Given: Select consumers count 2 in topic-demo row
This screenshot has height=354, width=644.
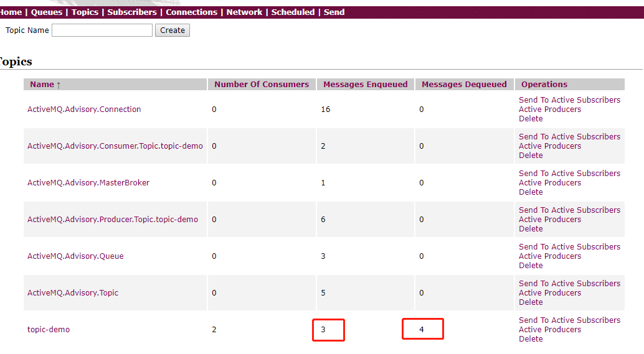Looking at the screenshot, I should click(x=214, y=330).
